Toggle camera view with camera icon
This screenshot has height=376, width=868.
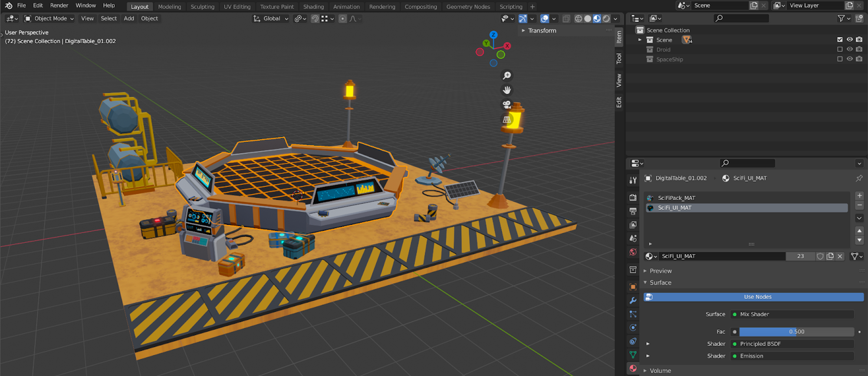[506, 105]
